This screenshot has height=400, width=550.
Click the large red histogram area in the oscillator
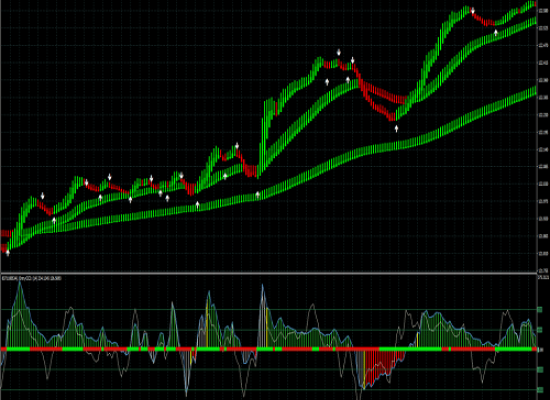381,365
